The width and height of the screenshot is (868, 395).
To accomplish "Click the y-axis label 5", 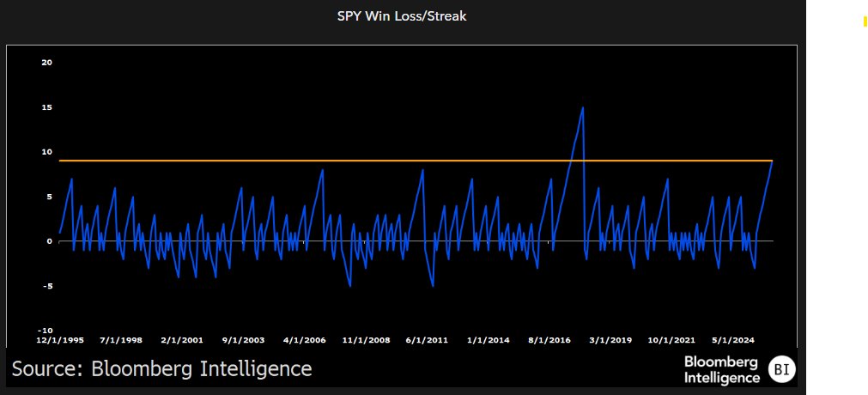I will pos(49,197).
